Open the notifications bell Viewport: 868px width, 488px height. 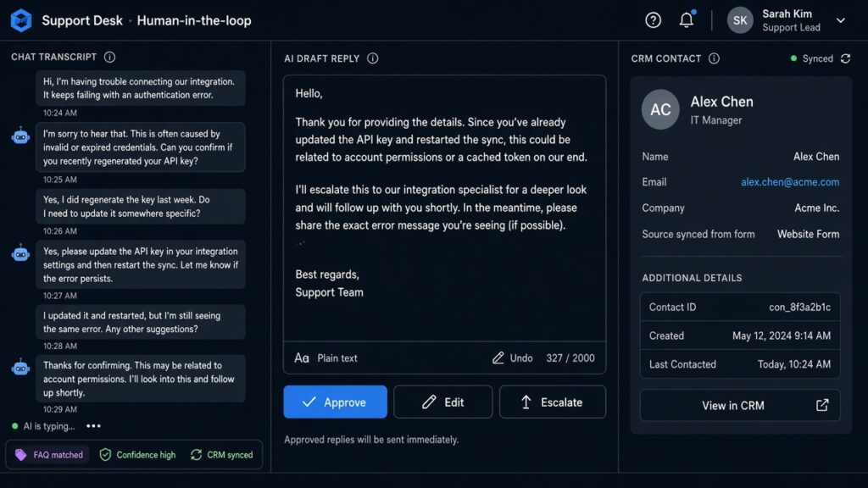[x=687, y=20]
